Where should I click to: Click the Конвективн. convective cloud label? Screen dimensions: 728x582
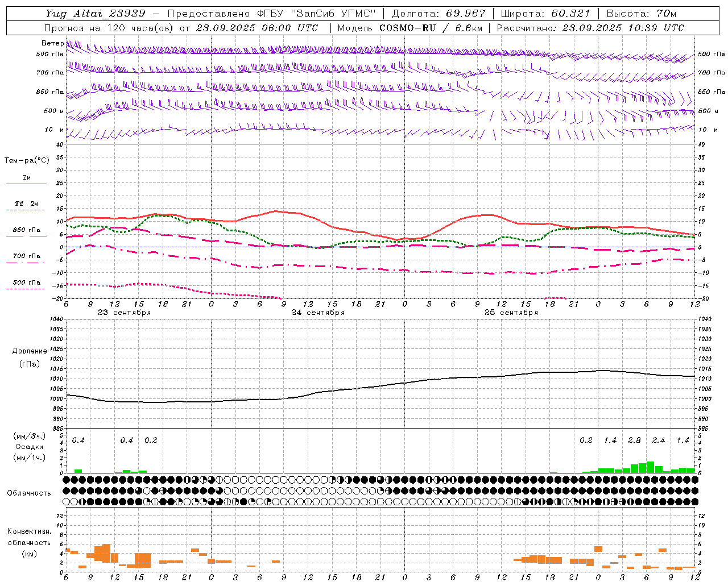coord(29,531)
